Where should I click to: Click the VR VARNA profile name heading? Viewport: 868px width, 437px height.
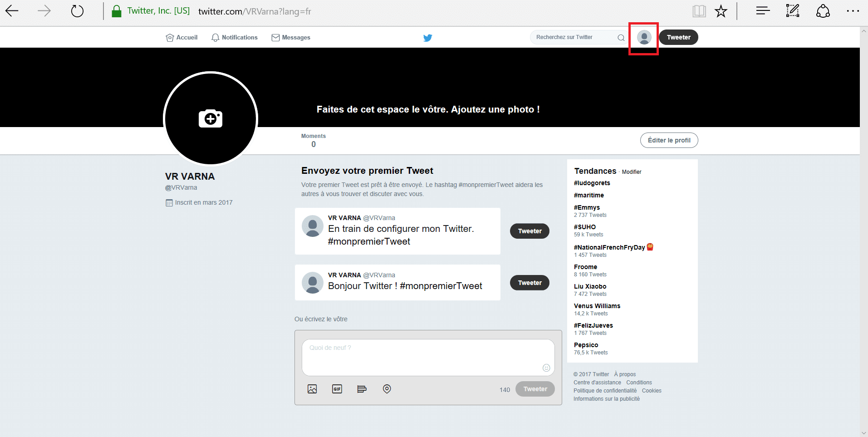[190, 177]
